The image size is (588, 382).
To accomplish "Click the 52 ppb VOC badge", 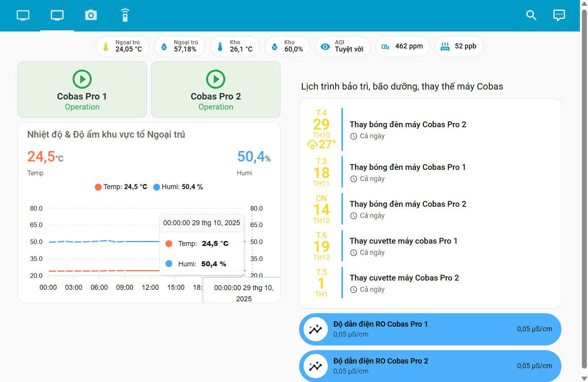I will coord(459,46).
